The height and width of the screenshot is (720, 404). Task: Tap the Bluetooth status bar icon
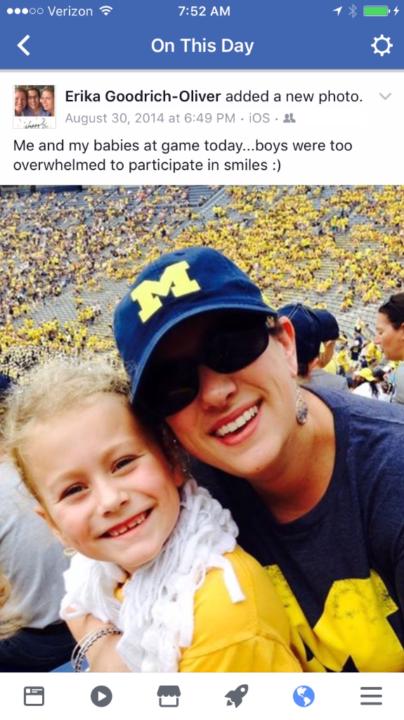353,11
